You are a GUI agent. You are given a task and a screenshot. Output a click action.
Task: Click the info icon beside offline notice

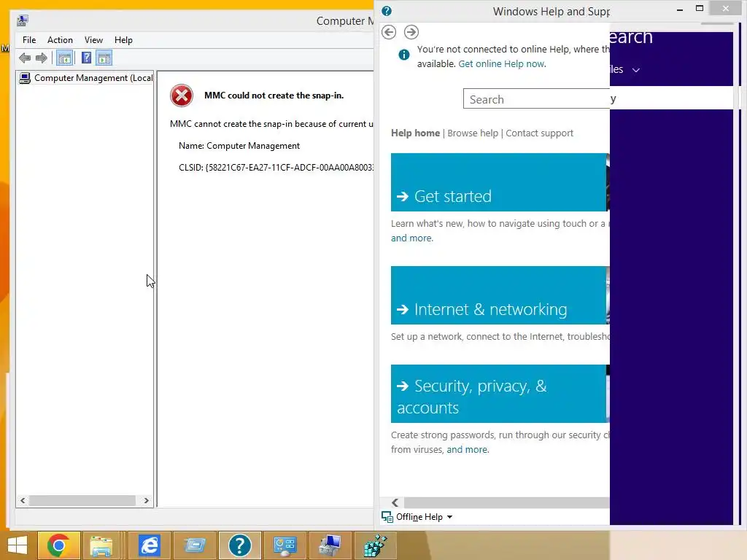(404, 55)
